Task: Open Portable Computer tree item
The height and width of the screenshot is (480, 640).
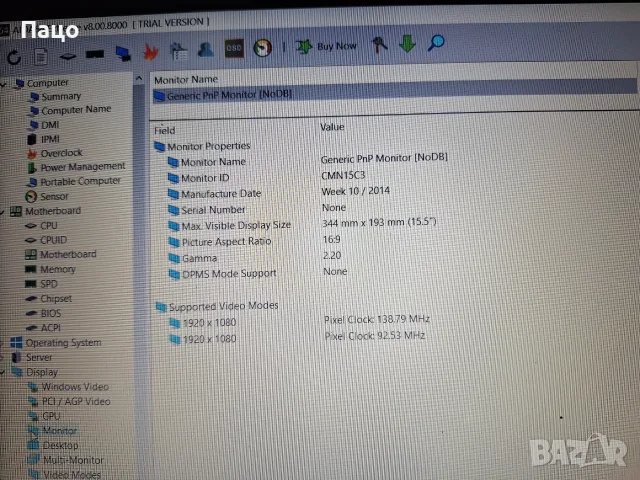Action: tap(80, 182)
